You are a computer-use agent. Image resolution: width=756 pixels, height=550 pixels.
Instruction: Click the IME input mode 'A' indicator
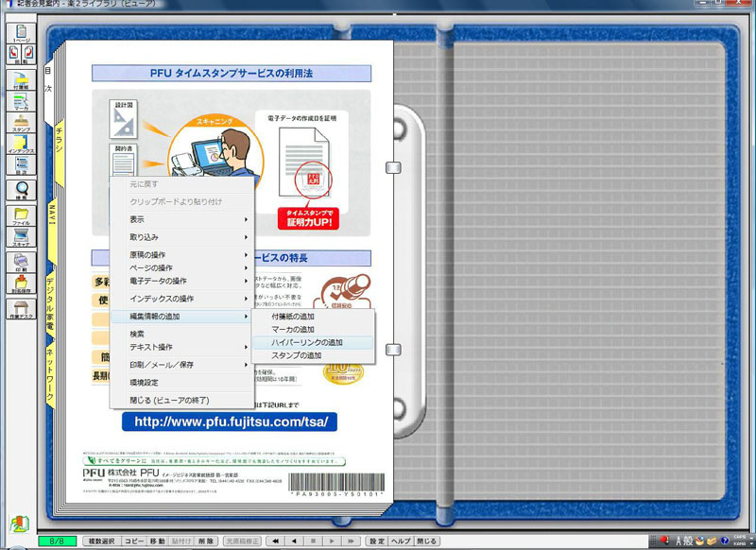tap(679, 541)
